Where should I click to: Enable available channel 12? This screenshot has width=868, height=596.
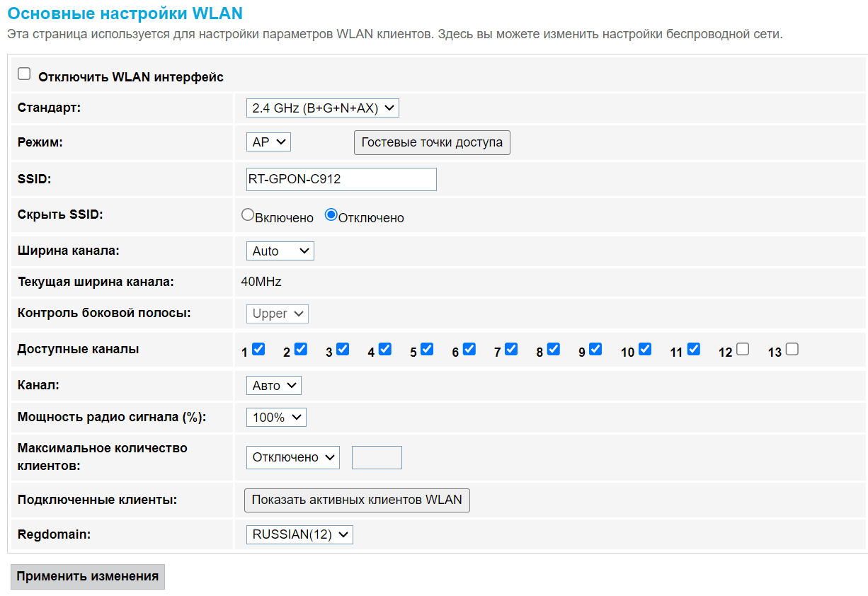click(x=742, y=349)
